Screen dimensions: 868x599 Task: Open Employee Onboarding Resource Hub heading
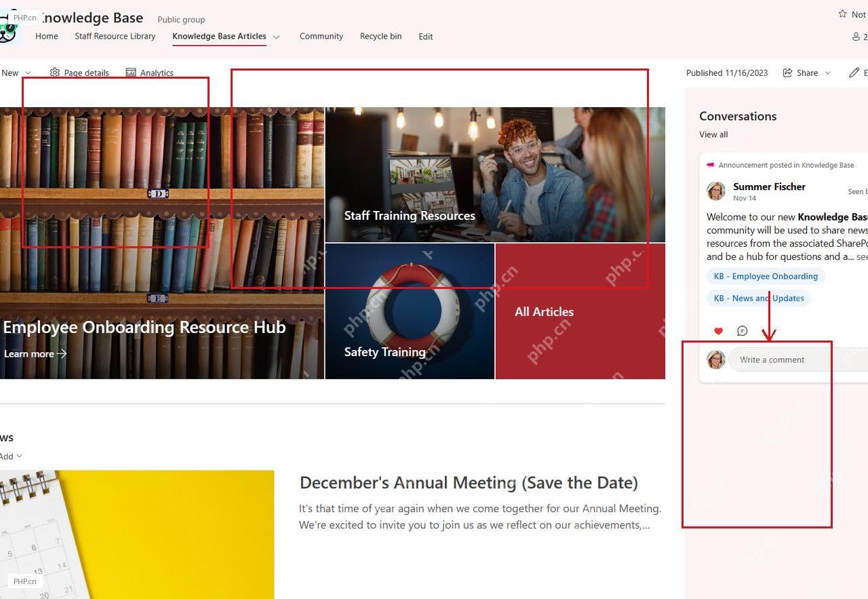pos(144,328)
